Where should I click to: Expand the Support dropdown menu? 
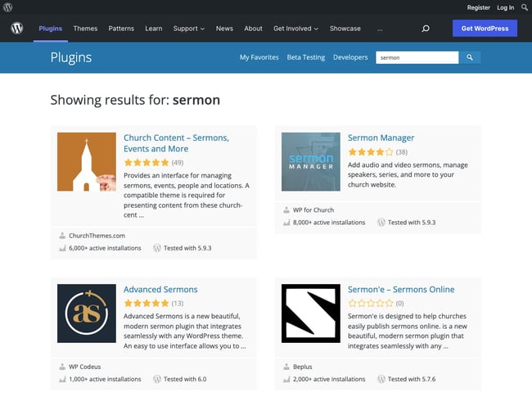[189, 29]
